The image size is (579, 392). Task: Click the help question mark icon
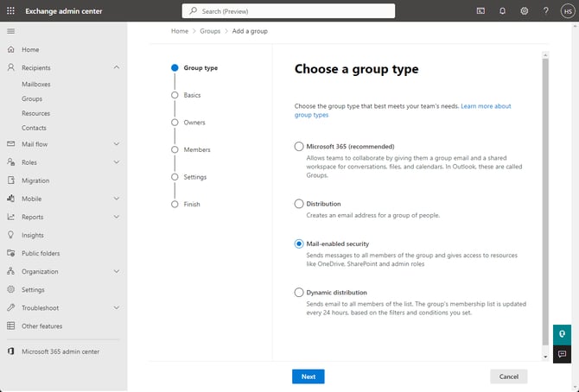(546, 11)
